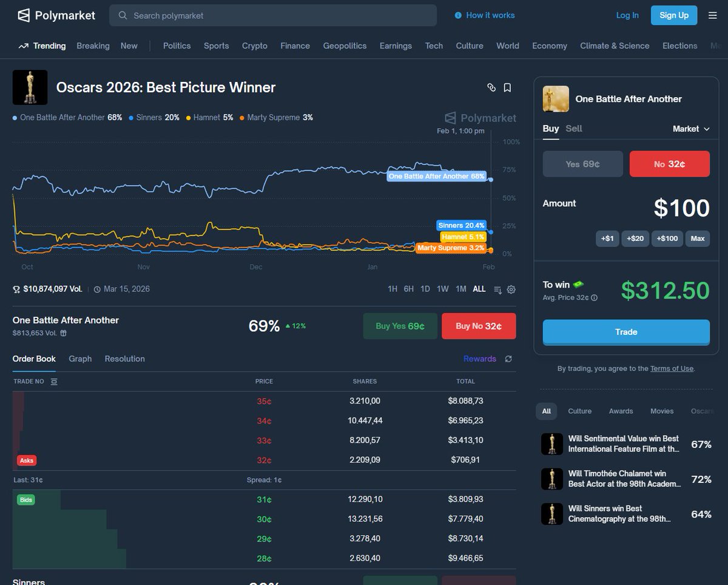Click the 30¢ bid price row
Image resolution: width=728 pixels, height=585 pixels.
[x=264, y=519]
